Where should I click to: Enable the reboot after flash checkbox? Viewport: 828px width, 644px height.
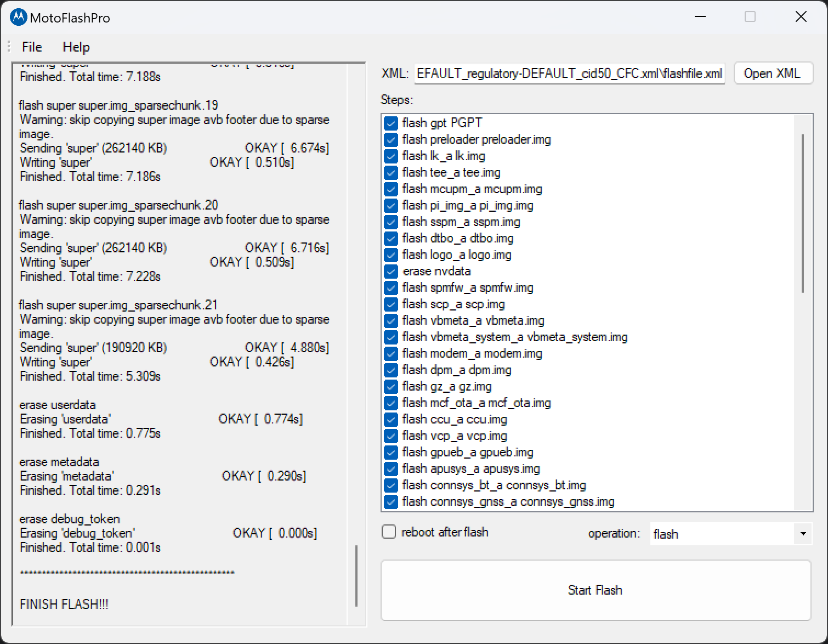pyautogui.click(x=389, y=532)
